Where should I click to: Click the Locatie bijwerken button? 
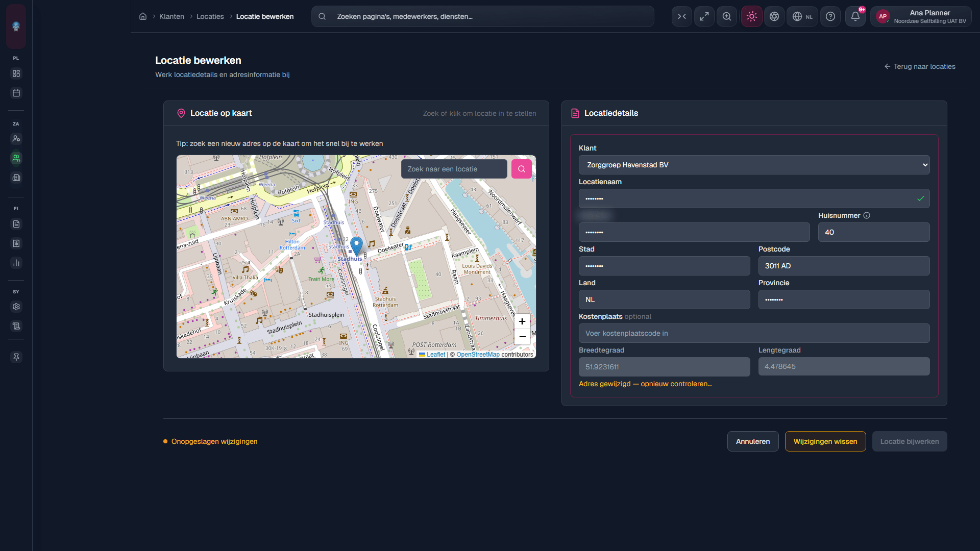pos(910,441)
